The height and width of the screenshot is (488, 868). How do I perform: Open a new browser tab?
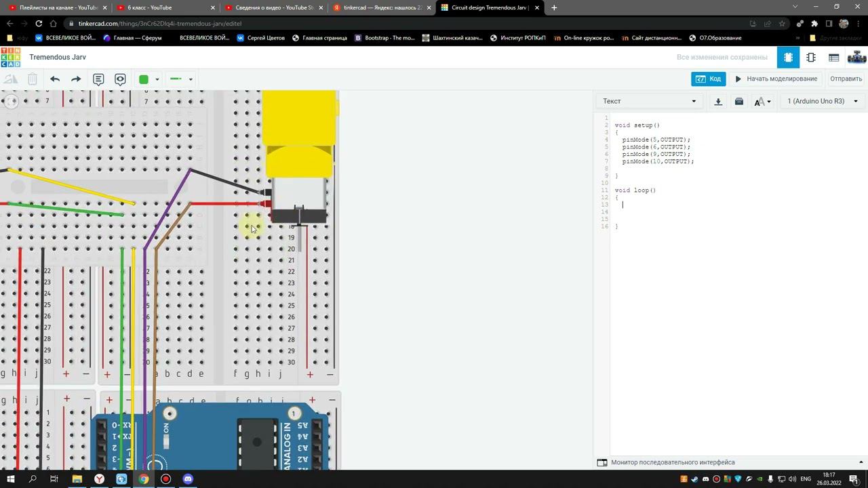[554, 7]
